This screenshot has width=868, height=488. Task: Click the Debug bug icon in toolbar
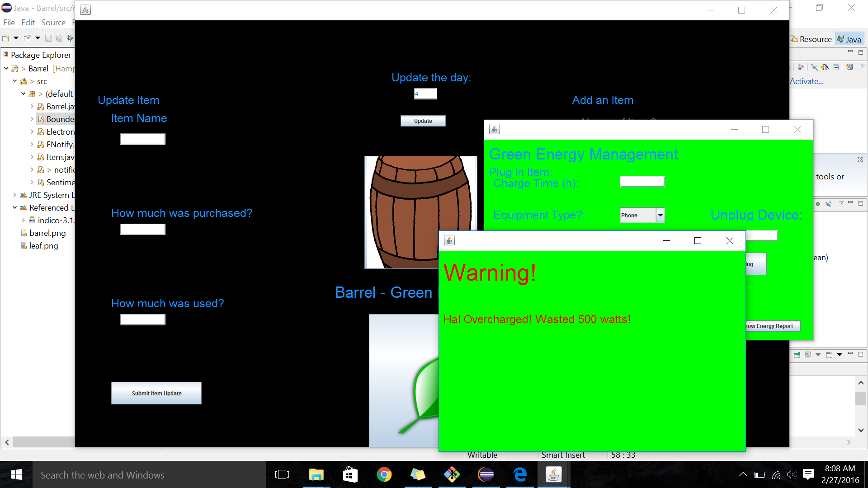click(x=70, y=38)
